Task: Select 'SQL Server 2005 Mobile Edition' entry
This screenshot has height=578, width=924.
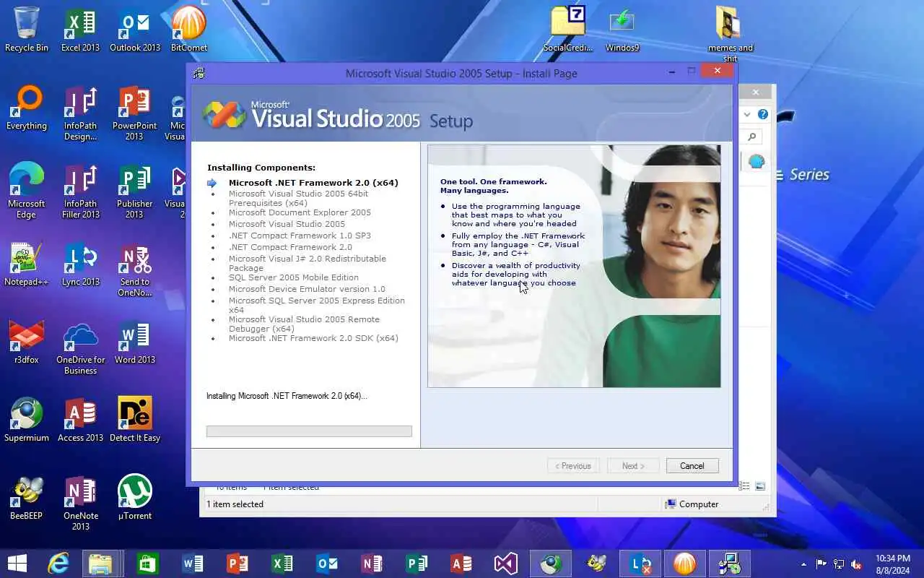Action: pyautogui.click(x=294, y=277)
